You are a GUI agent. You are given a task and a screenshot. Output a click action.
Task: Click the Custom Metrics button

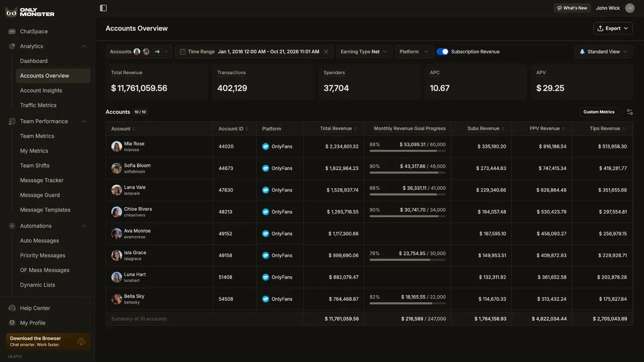pos(599,112)
